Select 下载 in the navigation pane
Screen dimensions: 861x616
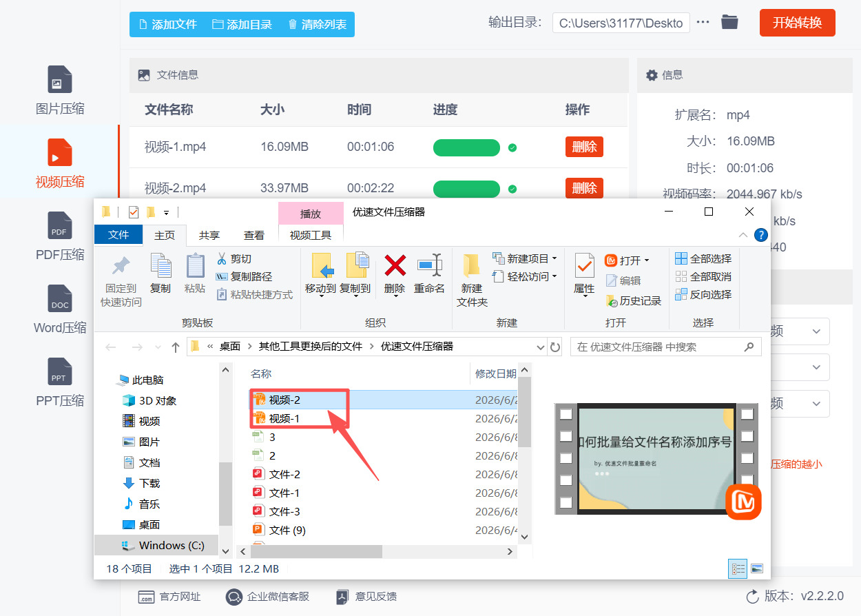(141, 483)
